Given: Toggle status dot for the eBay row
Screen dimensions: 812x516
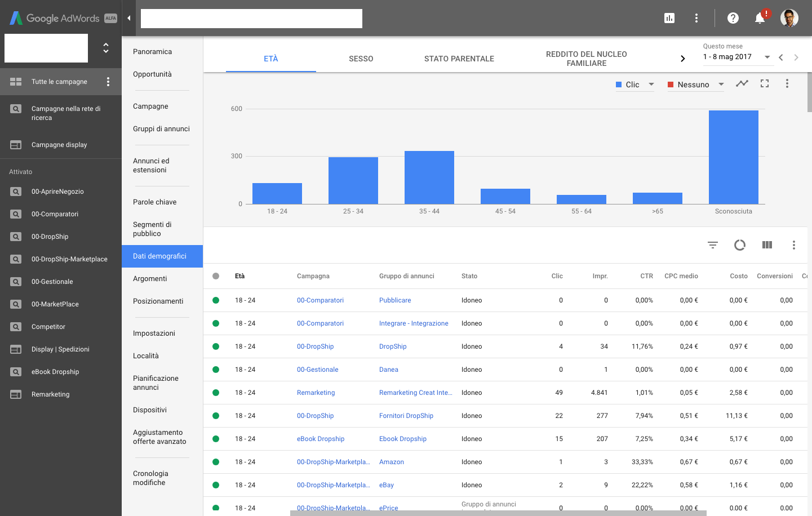Looking at the screenshot, I should tap(216, 485).
